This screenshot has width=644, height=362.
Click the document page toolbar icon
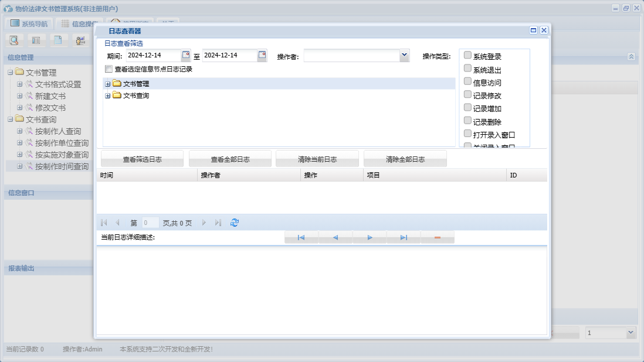click(x=58, y=40)
